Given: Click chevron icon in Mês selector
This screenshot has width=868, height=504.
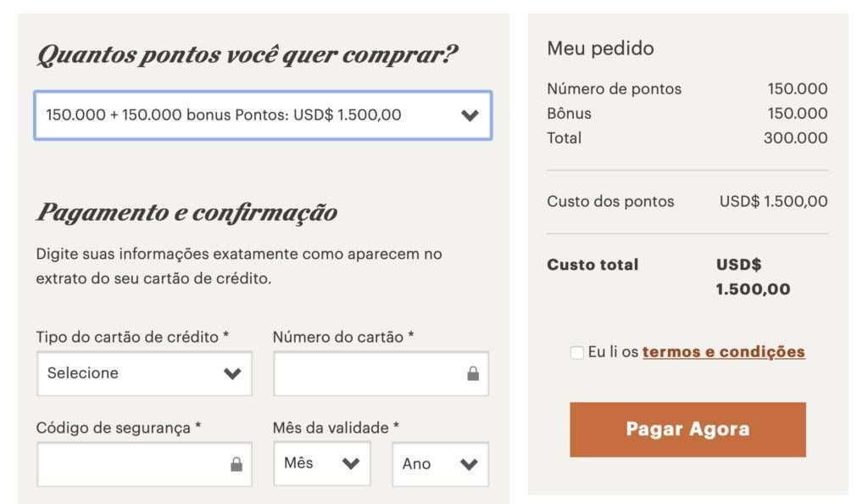Looking at the screenshot, I should coord(350,463).
